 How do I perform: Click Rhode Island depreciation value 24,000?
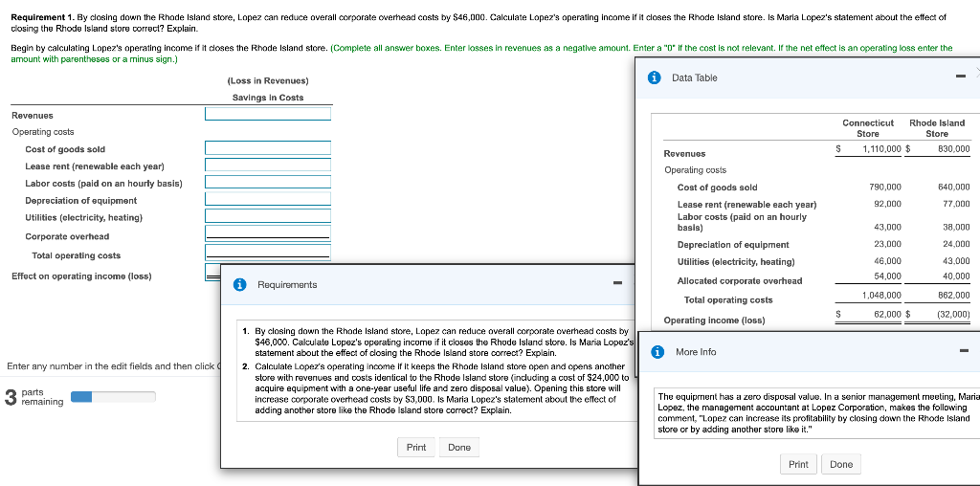point(956,244)
